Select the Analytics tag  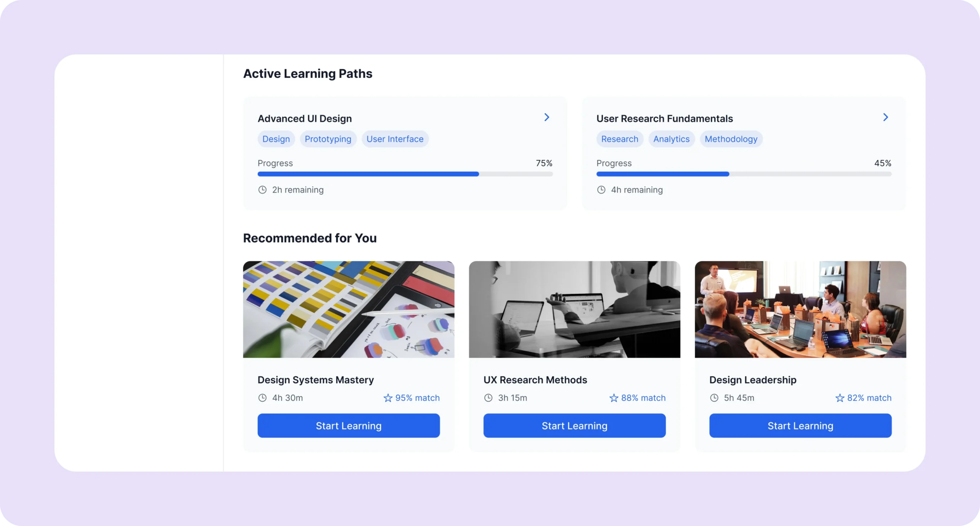[671, 139]
